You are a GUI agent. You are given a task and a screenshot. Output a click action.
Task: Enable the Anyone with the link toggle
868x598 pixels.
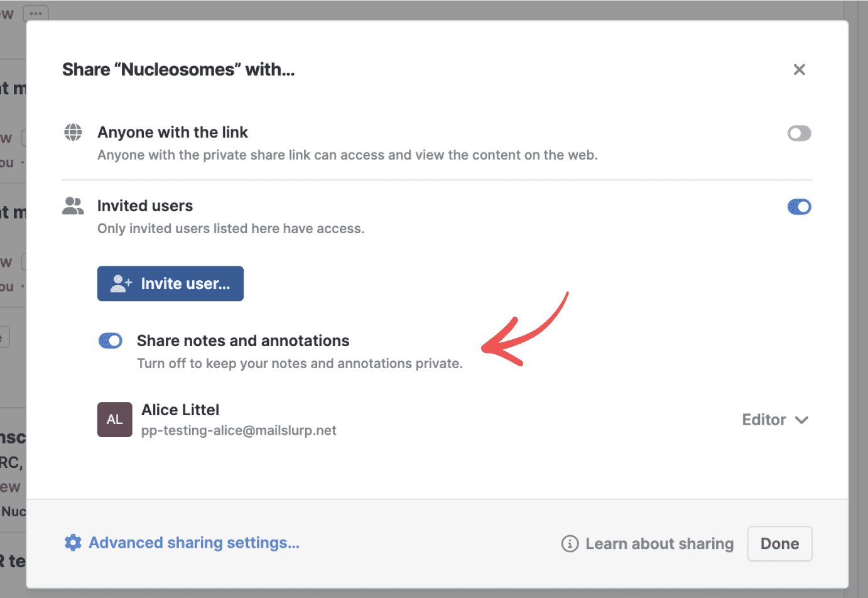point(799,133)
